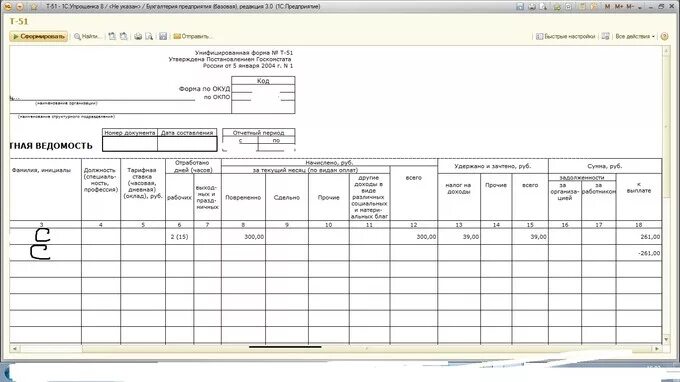The image size is (680, 382).
Task: Click the Тарифная ставка column header
Action: coord(143,189)
